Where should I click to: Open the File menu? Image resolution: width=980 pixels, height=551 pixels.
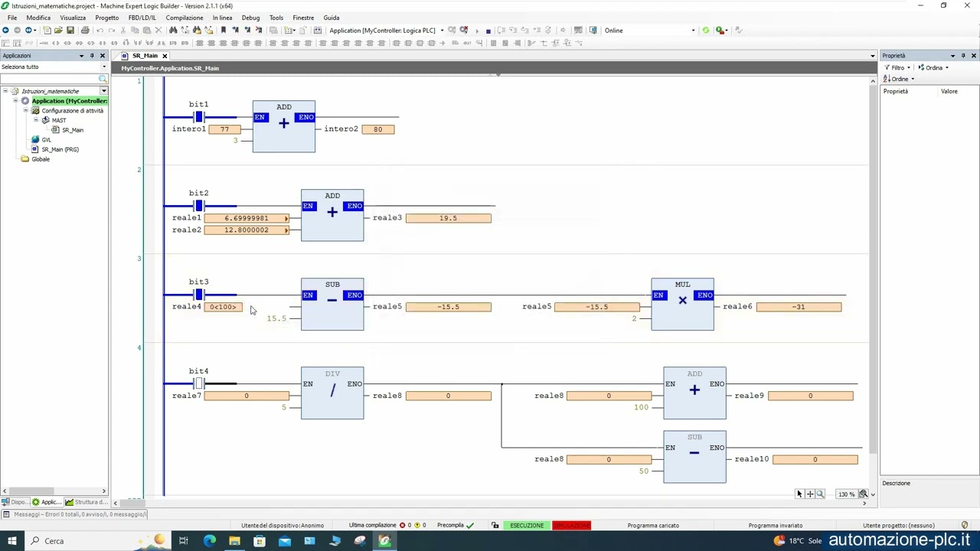pyautogui.click(x=12, y=18)
